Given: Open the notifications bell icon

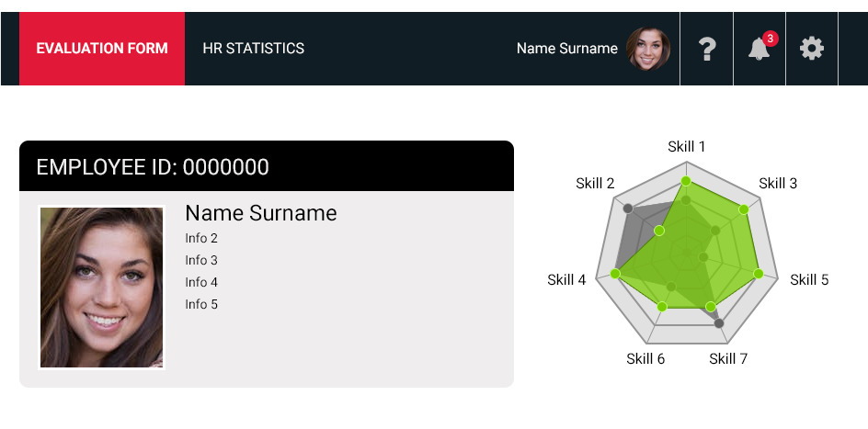Looking at the screenshot, I should [759, 50].
